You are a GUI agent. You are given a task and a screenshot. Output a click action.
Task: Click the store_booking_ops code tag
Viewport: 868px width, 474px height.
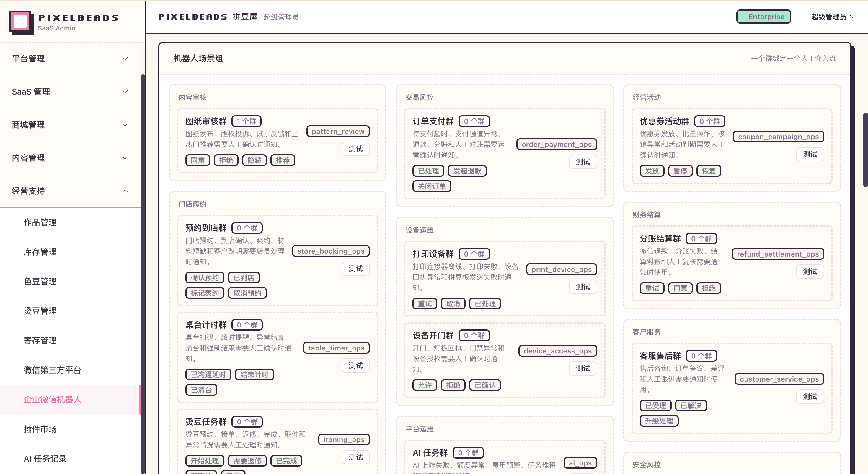[x=331, y=251]
